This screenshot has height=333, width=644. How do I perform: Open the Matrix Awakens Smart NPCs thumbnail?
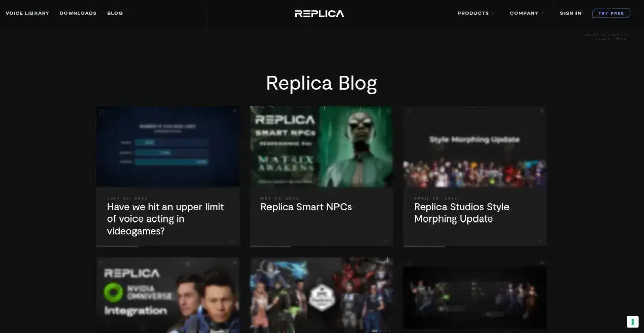(321, 146)
